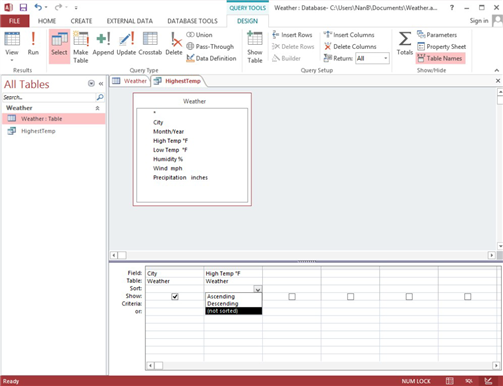The image size is (503, 386).
Task: Customize Quick Access Toolbar dropdown
Action: (76, 8)
